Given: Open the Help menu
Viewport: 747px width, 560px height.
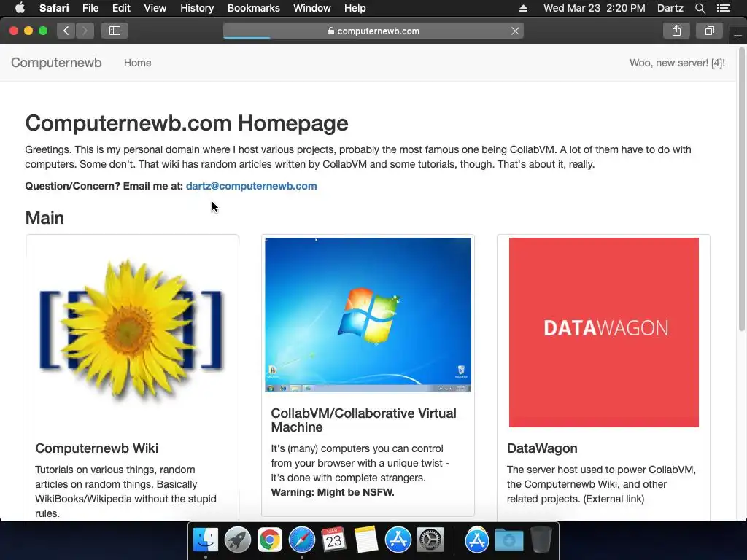Looking at the screenshot, I should click(x=355, y=8).
